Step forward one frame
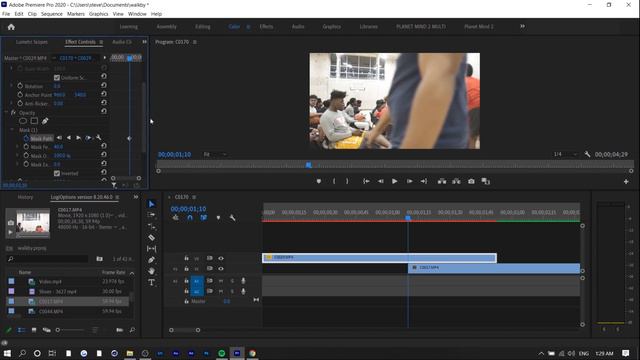Image resolution: width=640 pixels, height=360 pixels. click(409, 181)
